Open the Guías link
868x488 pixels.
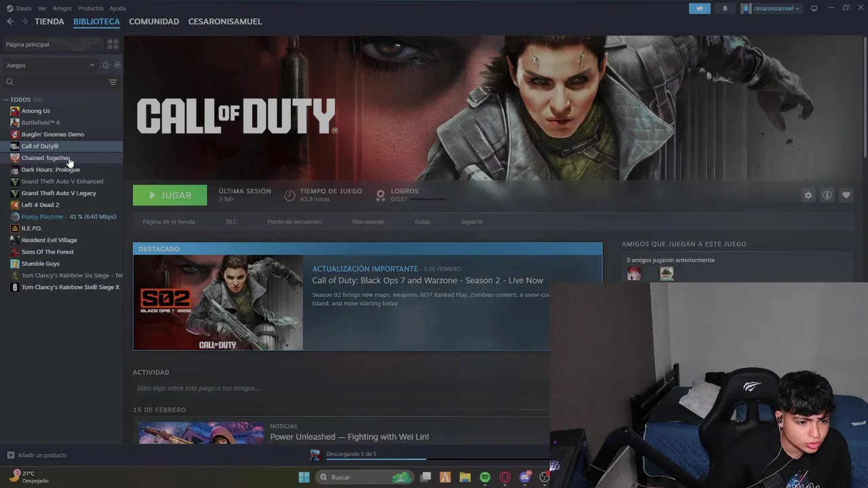click(x=422, y=222)
